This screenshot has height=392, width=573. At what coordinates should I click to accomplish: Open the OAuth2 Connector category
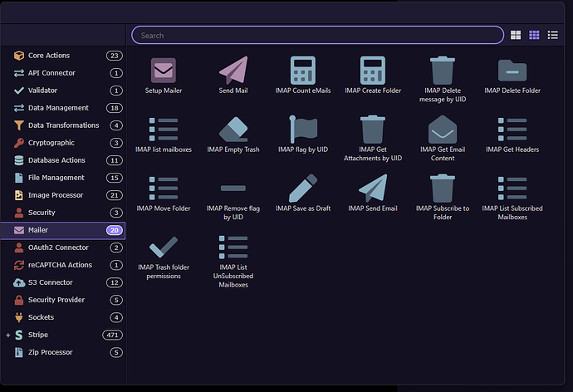[63, 247]
